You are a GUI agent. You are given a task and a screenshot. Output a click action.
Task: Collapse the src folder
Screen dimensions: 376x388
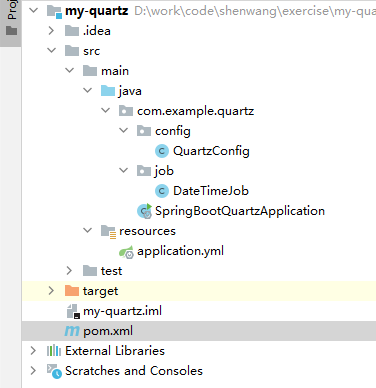[x=52, y=51]
